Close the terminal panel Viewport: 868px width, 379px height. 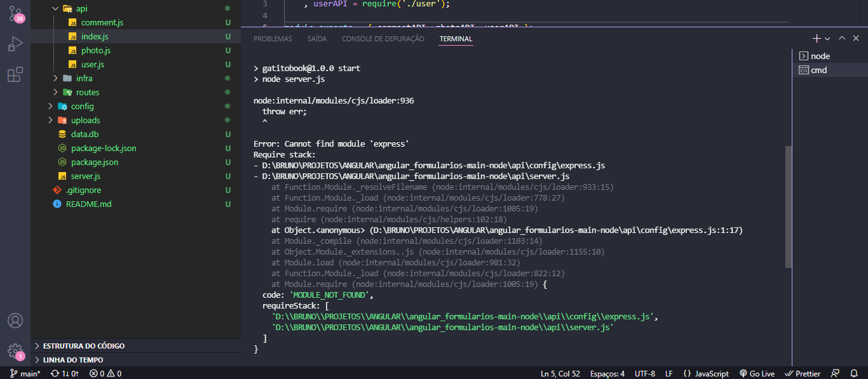(x=855, y=39)
